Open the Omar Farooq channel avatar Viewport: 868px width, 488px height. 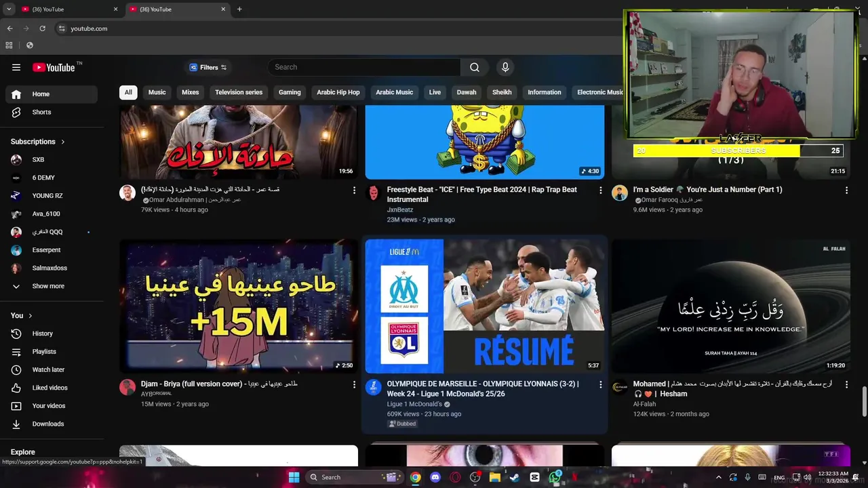pyautogui.click(x=620, y=193)
